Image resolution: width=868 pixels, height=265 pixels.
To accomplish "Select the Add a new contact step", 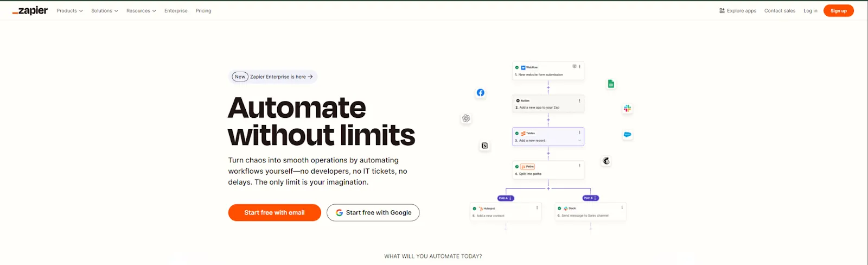I will tap(506, 212).
